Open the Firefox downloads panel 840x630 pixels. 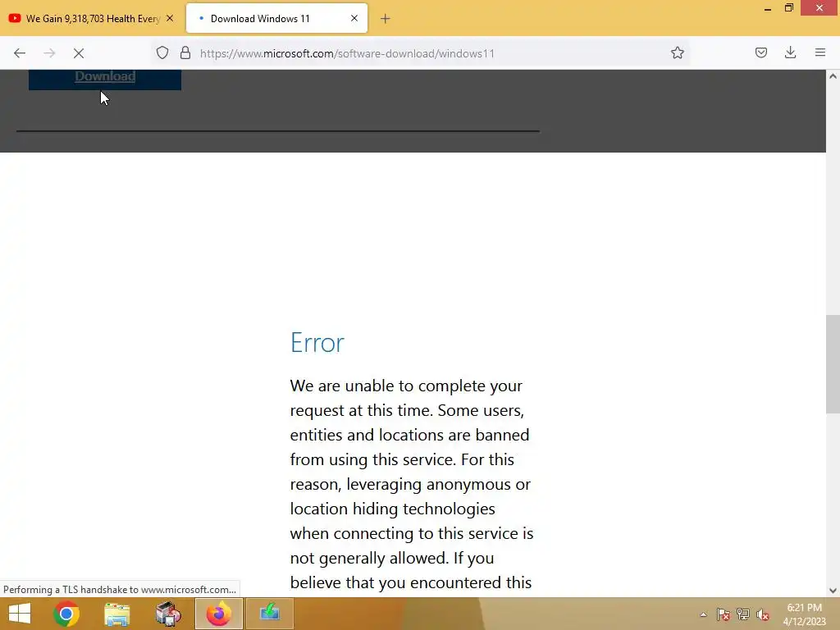(x=790, y=52)
